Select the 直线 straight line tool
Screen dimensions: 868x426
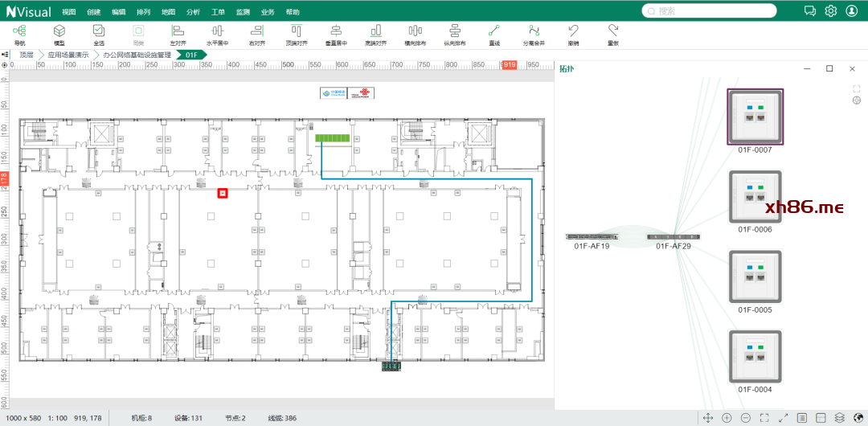tap(494, 35)
